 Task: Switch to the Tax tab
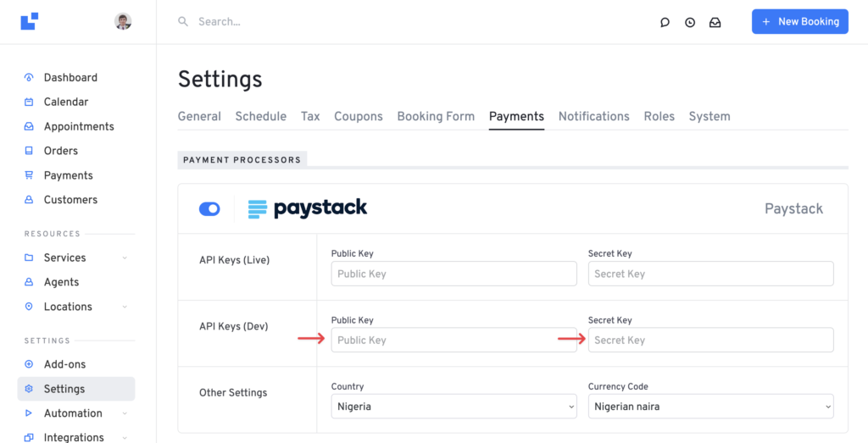[310, 117]
